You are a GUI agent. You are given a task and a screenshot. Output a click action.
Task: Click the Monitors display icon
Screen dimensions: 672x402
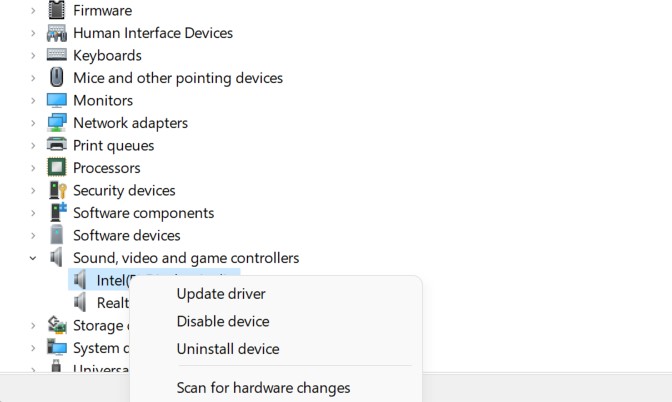57,101
